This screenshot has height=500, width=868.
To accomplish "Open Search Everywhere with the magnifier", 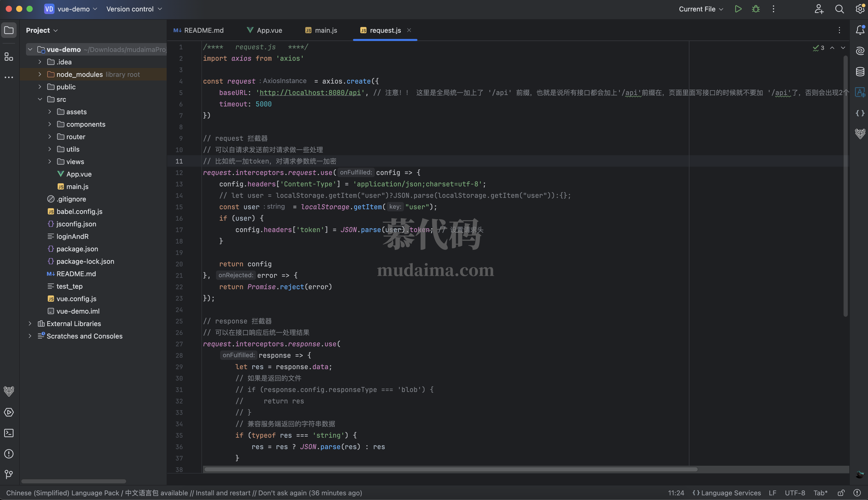I will [x=839, y=9].
